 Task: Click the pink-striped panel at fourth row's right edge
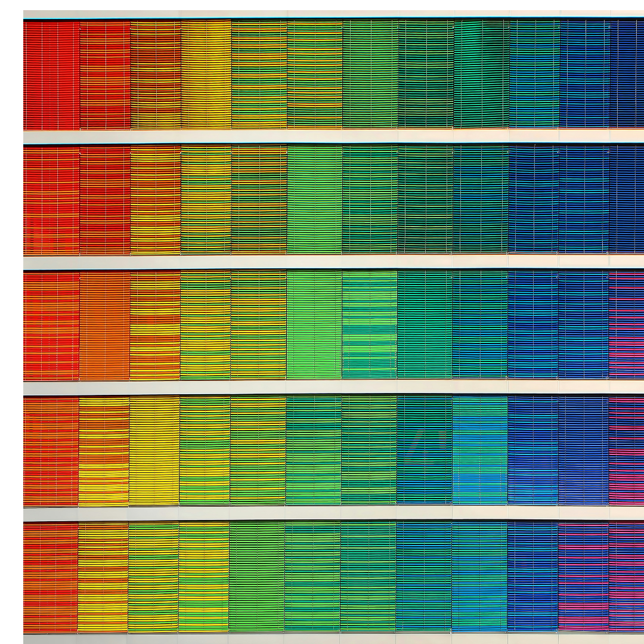[626, 451]
